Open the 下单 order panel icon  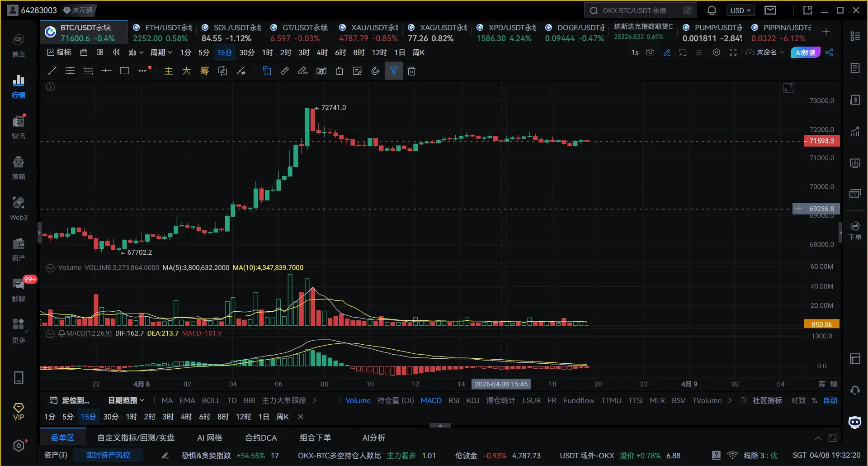(x=855, y=231)
